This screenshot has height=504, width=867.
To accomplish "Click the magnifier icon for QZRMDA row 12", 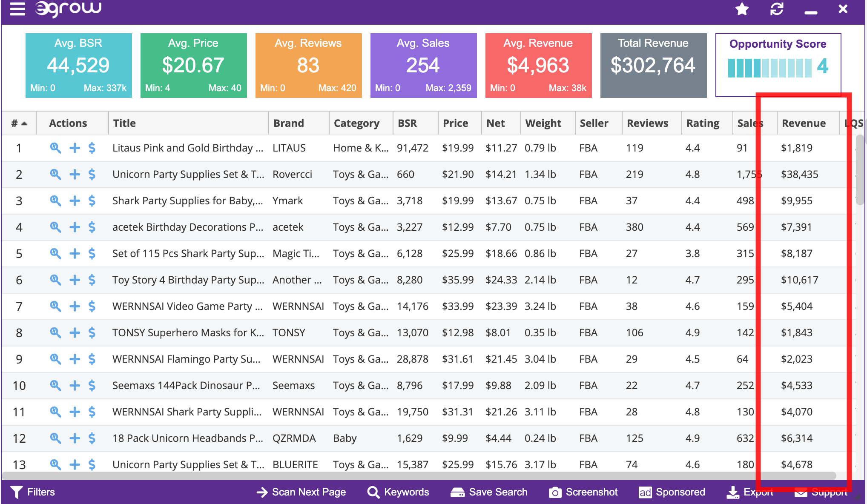I will [x=55, y=438].
